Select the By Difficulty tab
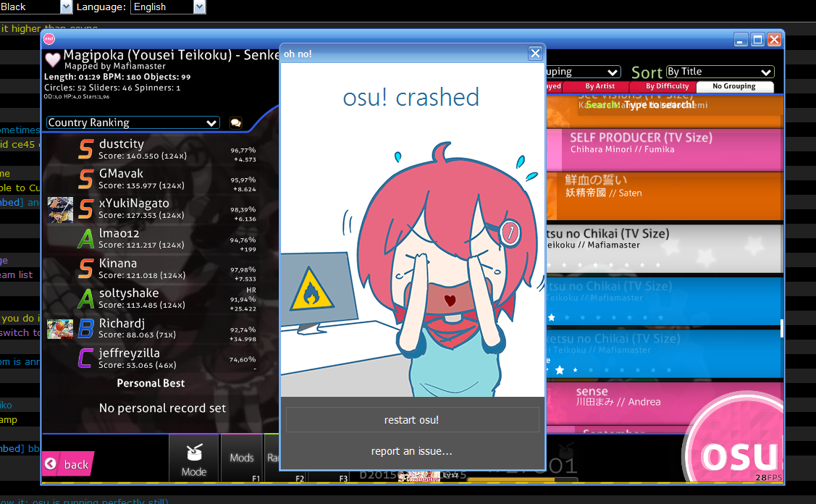 click(667, 86)
